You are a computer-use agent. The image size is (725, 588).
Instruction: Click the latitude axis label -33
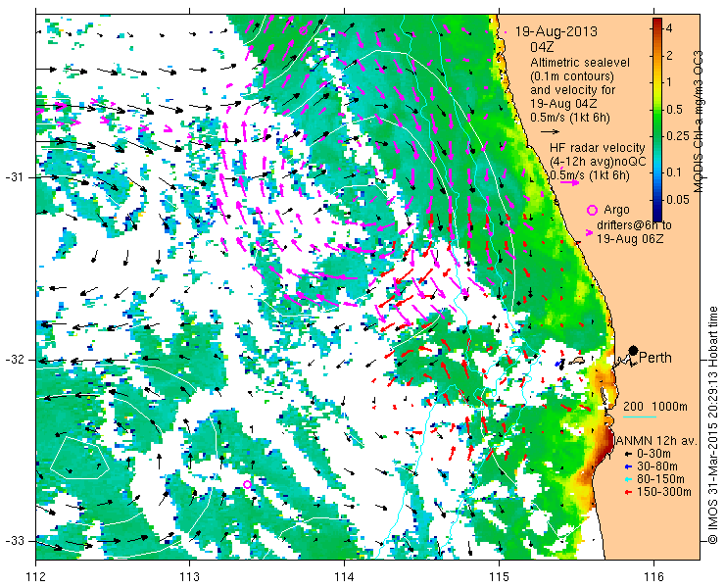pos(15,541)
